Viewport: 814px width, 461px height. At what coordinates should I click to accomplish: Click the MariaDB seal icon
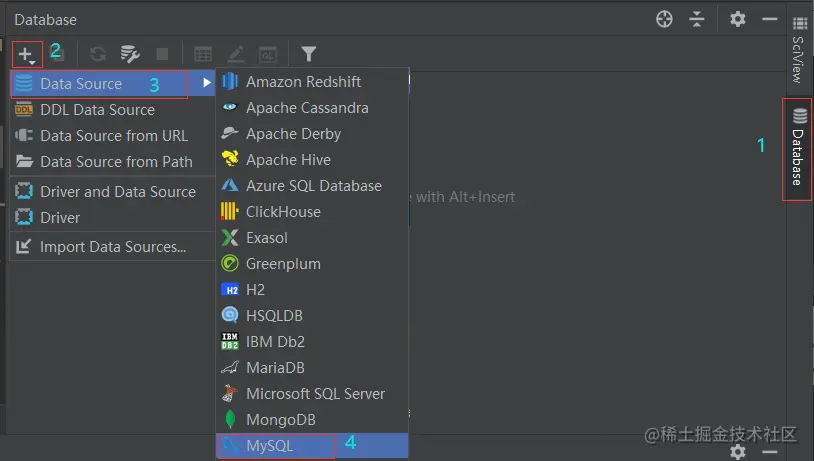(x=229, y=368)
